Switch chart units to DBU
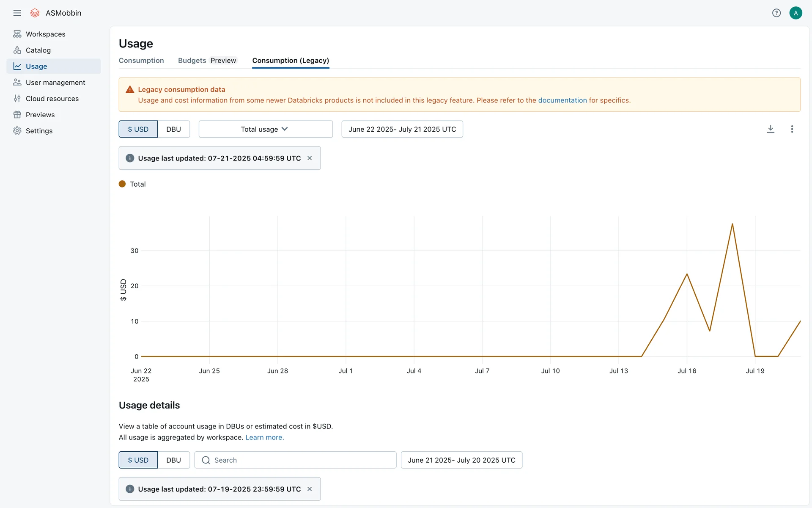The height and width of the screenshot is (508, 812). pyautogui.click(x=173, y=129)
